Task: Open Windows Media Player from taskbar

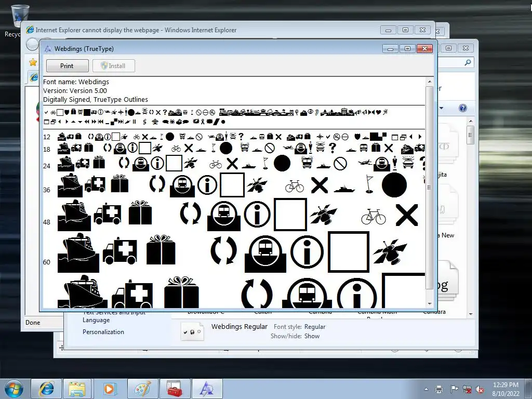Action: click(x=109, y=389)
